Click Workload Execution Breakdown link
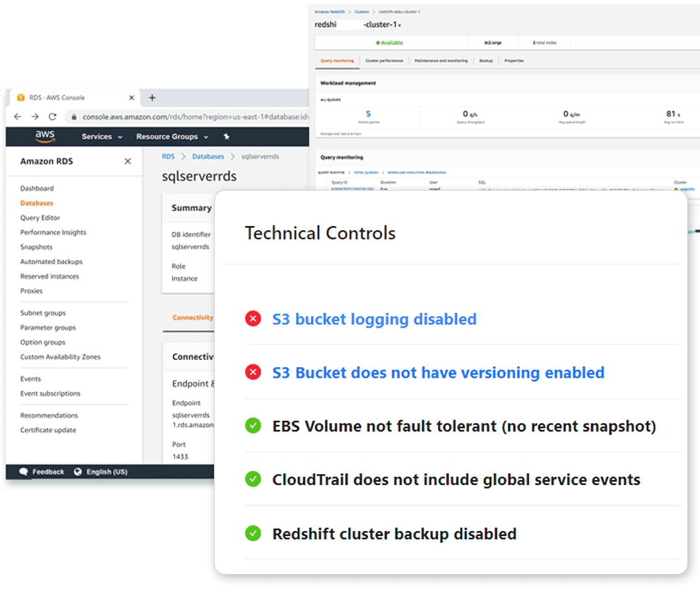The width and height of the screenshot is (700, 591). pyautogui.click(x=417, y=172)
